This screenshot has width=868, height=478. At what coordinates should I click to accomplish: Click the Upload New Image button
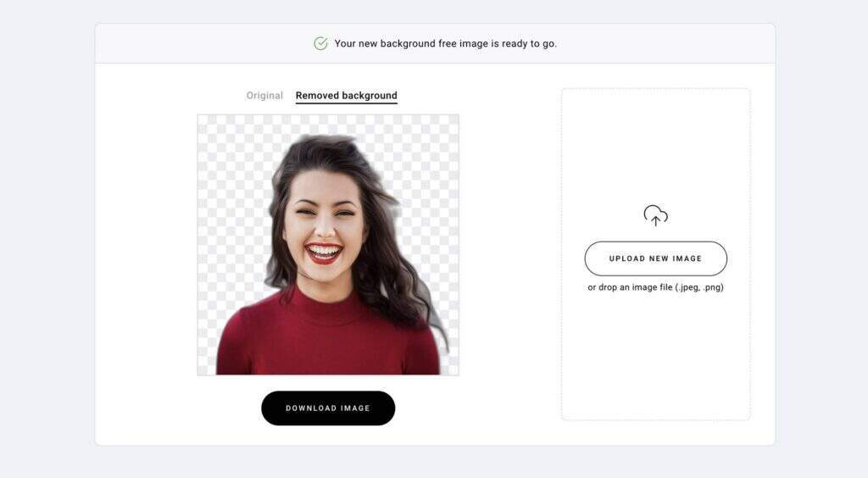click(x=656, y=258)
